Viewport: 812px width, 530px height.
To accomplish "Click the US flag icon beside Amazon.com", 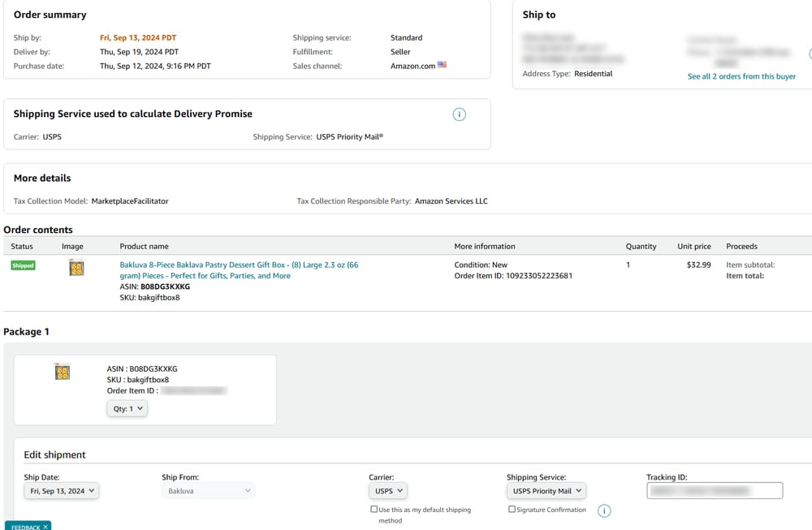I will [x=442, y=65].
